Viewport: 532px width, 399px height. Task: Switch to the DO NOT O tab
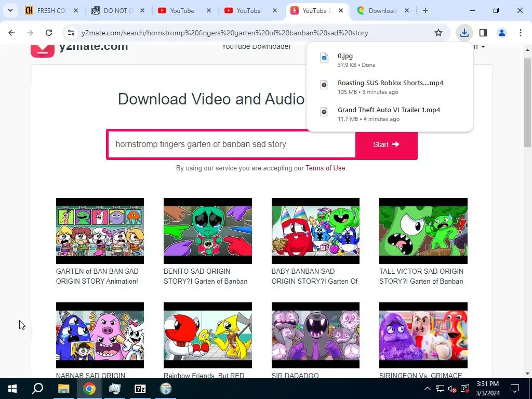coord(117,10)
